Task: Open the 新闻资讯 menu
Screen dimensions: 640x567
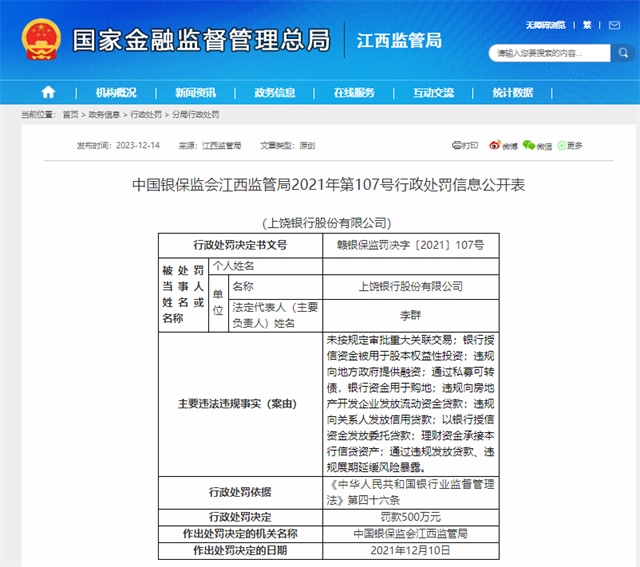Action: coord(195,93)
